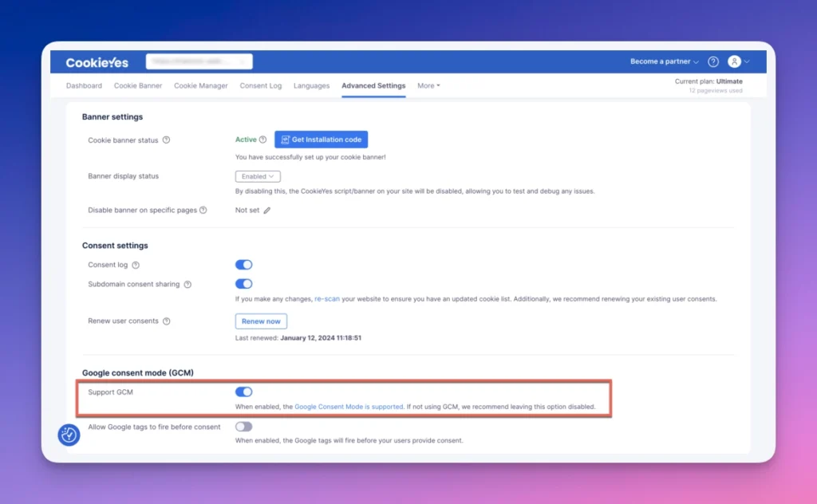The width and height of the screenshot is (817, 504).
Task: Open the user account avatar icon
Action: [734, 61]
